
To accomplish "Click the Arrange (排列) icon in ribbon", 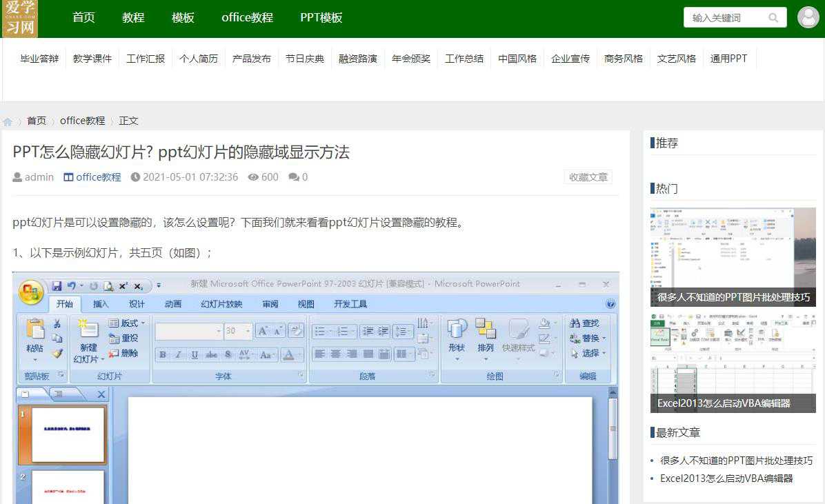I will 486,331.
